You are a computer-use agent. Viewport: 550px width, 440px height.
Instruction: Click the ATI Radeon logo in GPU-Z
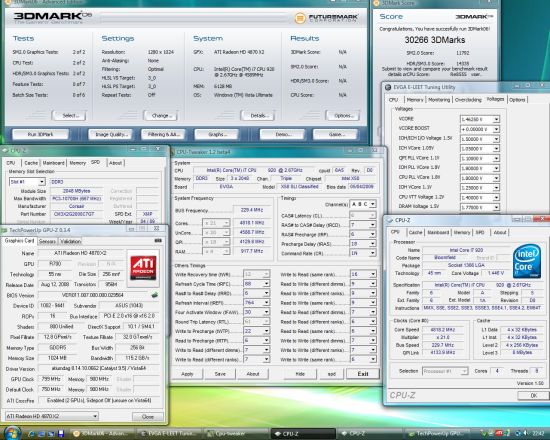tap(143, 268)
